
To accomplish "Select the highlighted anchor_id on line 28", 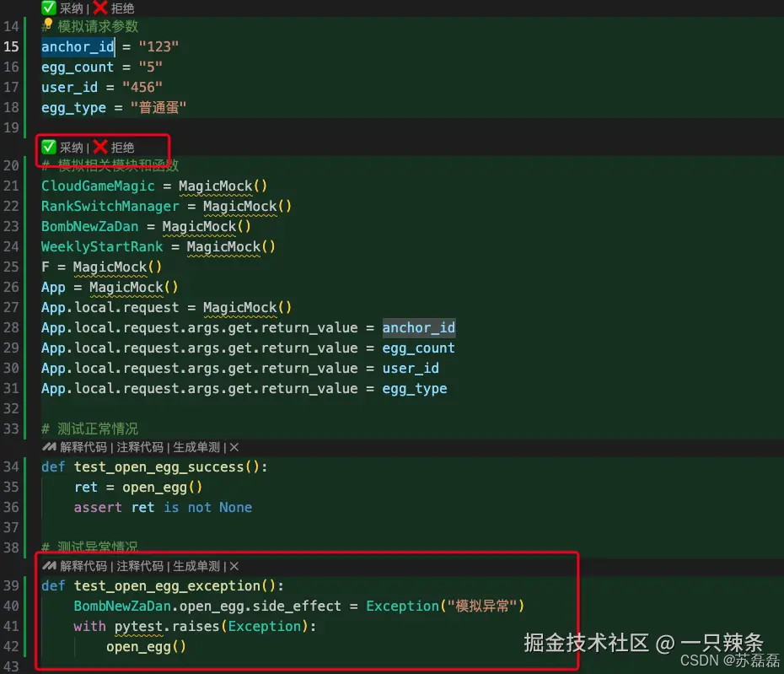I will (x=419, y=327).
